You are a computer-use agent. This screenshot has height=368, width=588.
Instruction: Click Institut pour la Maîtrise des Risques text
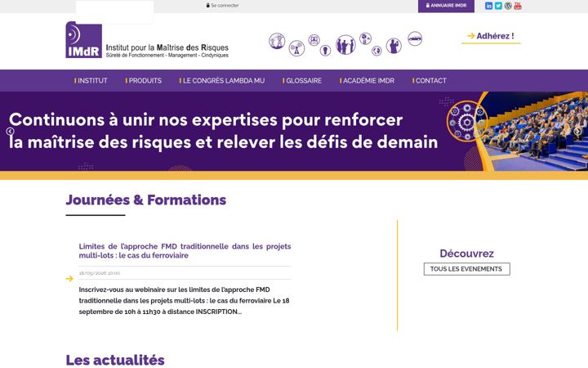(167, 47)
